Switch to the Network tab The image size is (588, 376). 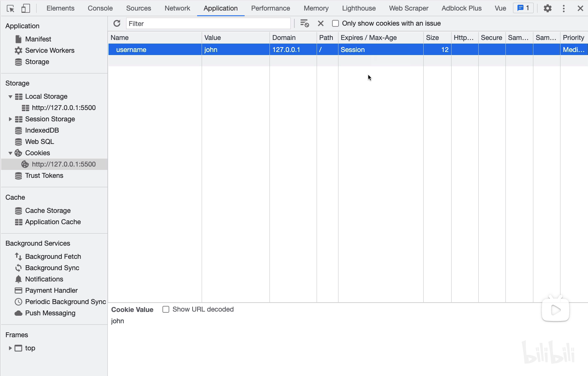pyautogui.click(x=177, y=8)
